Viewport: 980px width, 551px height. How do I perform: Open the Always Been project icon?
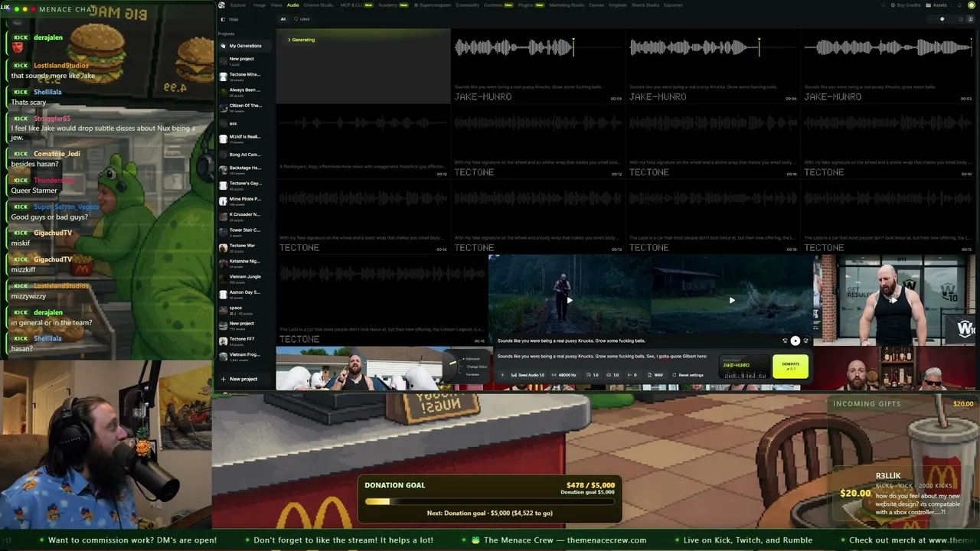click(224, 92)
